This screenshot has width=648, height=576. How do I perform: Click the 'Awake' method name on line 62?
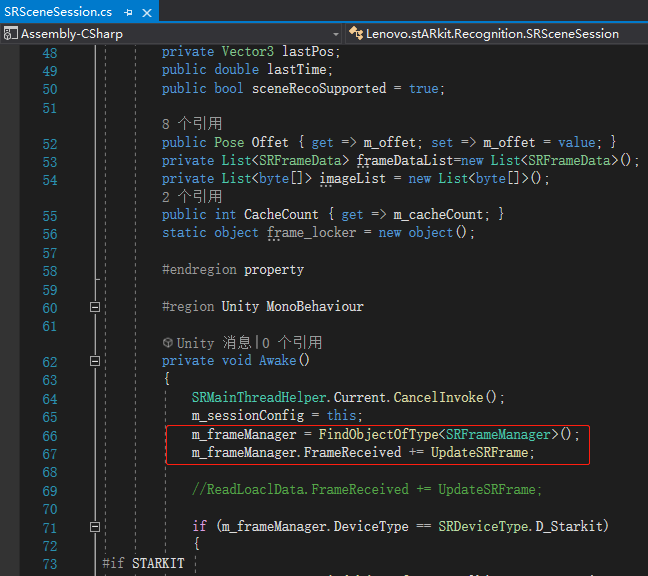(x=278, y=361)
